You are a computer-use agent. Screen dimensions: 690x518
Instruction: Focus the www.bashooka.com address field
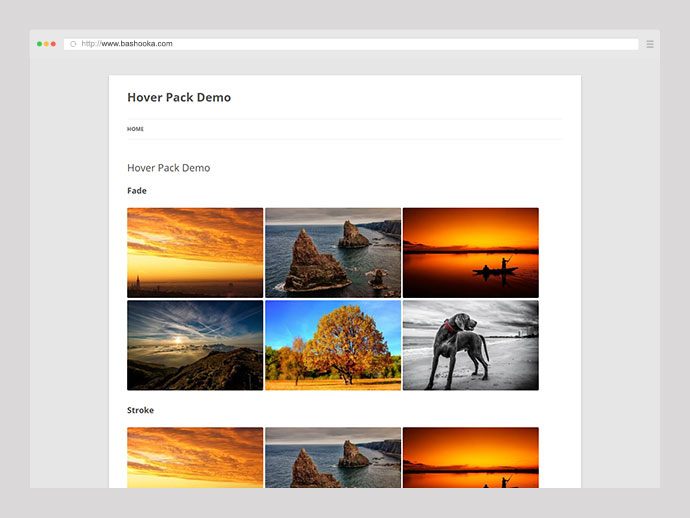[x=351, y=44]
